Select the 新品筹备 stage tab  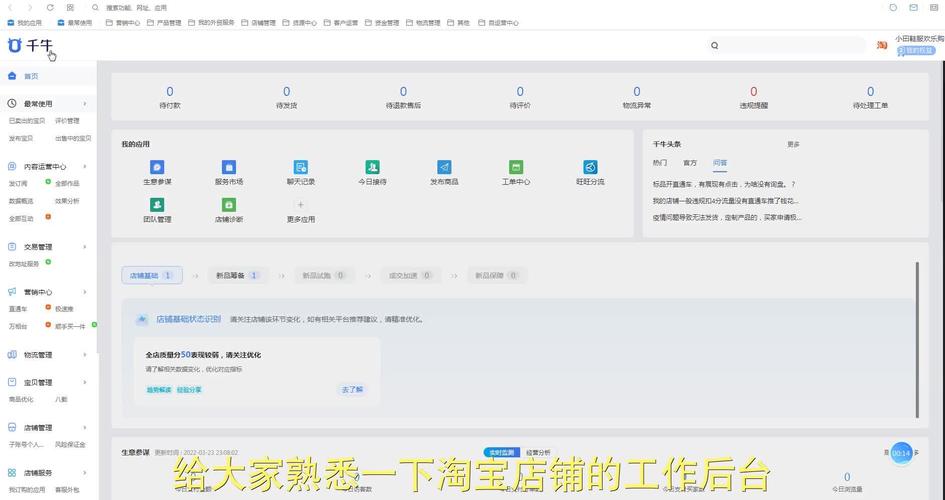pos(237,275)
